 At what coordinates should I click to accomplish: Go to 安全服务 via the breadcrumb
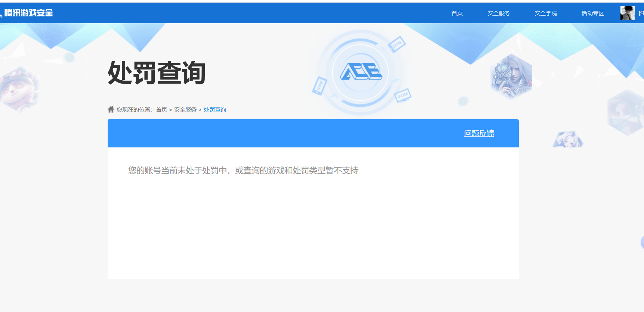pos(185,109)
